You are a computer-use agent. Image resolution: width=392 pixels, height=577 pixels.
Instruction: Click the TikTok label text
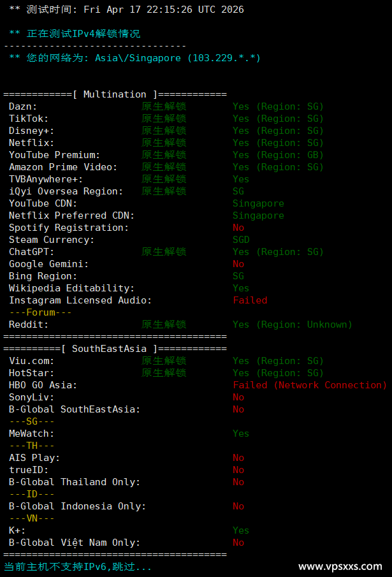point(29,119)
